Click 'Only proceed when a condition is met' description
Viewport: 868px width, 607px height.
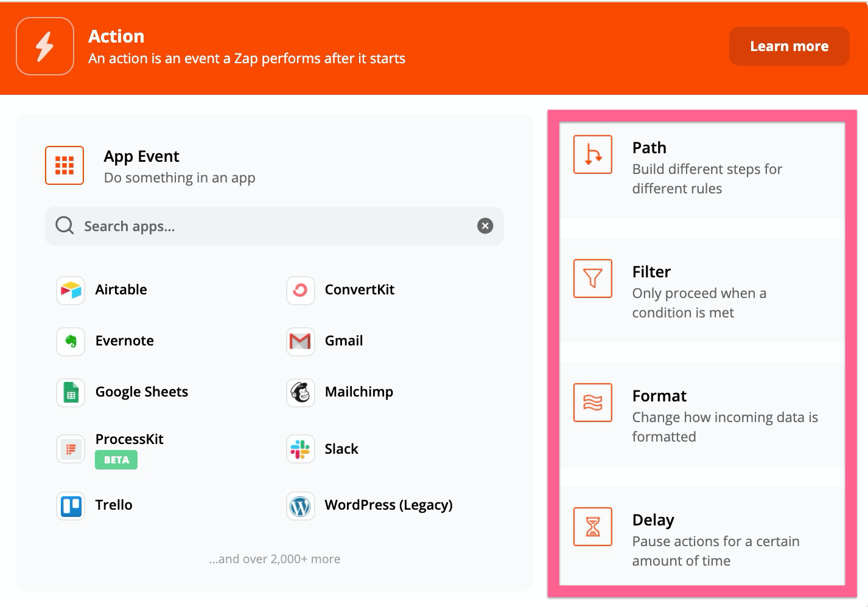tap(699, 303)
